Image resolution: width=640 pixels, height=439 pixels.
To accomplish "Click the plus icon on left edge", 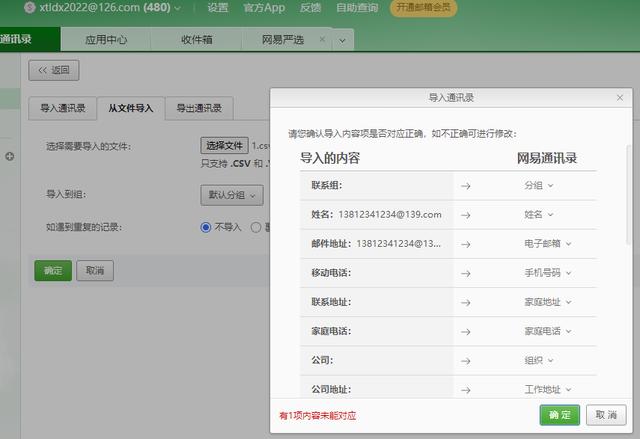I will pyautogui.click(x=9, y=156).
